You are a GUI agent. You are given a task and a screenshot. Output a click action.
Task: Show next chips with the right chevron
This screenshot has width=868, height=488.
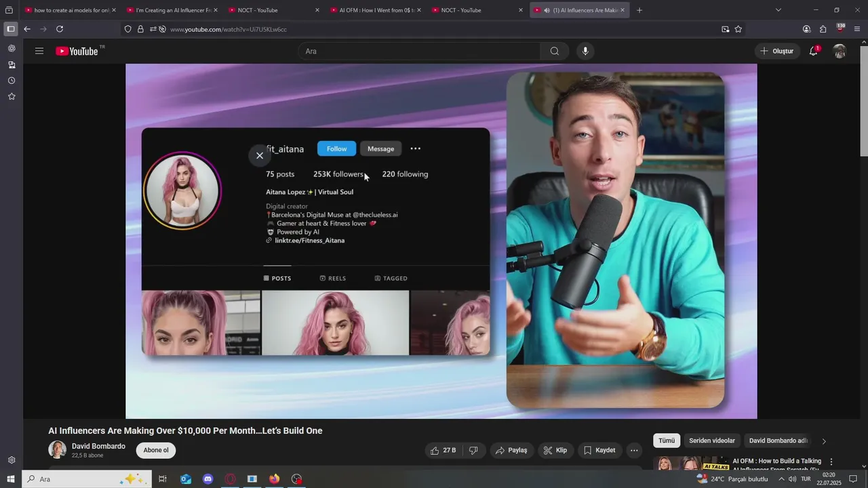click(824, 441)
